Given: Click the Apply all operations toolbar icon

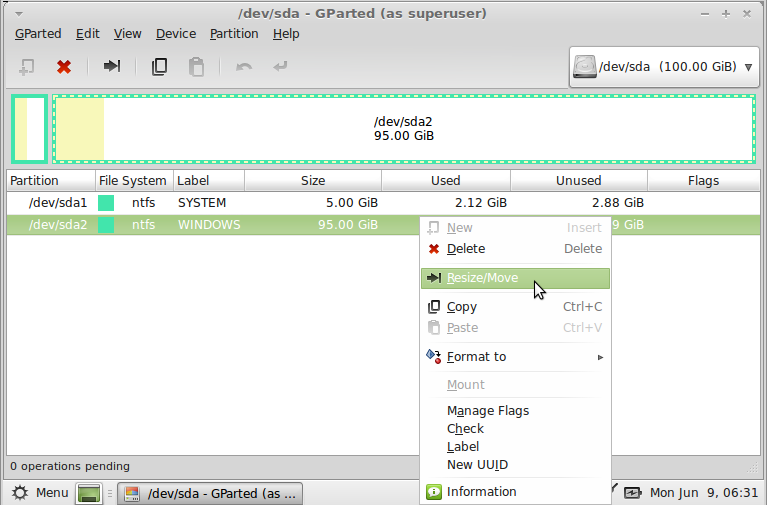Looking at the screenshot, I should tap(280, 67).
